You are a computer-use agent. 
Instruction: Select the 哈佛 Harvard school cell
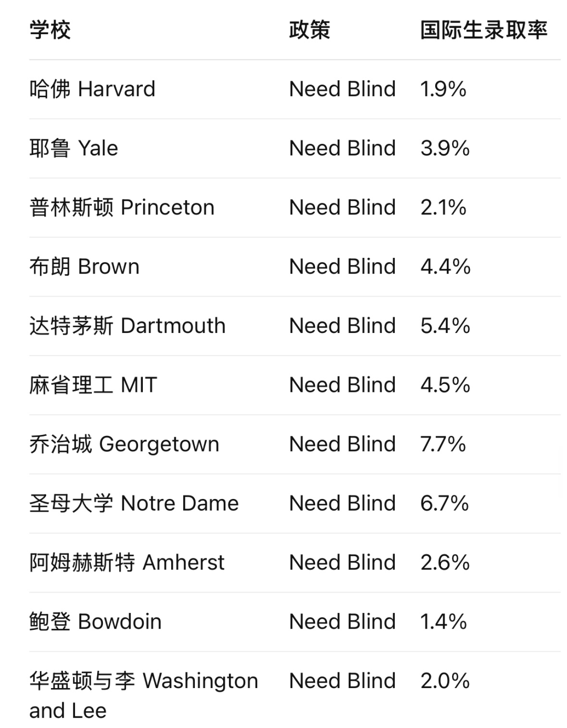92,89
